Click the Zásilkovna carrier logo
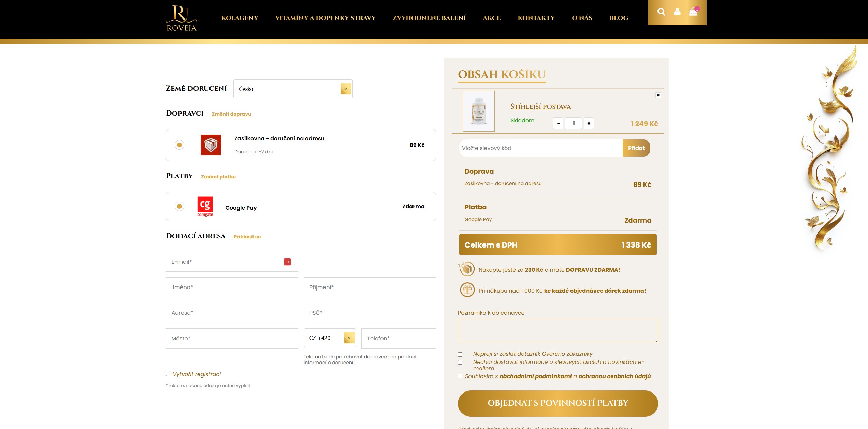 tap(211, 145)
